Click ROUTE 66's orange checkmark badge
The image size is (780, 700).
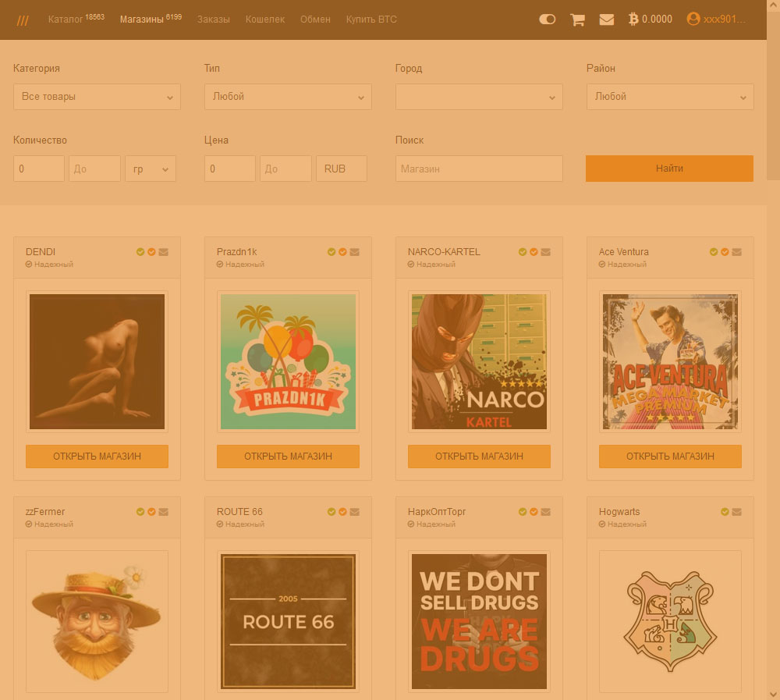(342, 512)
